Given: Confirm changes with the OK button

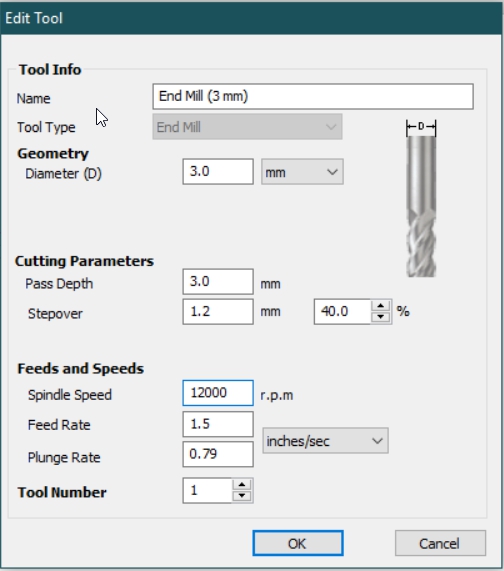Looking at the screenshot, I should (x=298, y=543).
